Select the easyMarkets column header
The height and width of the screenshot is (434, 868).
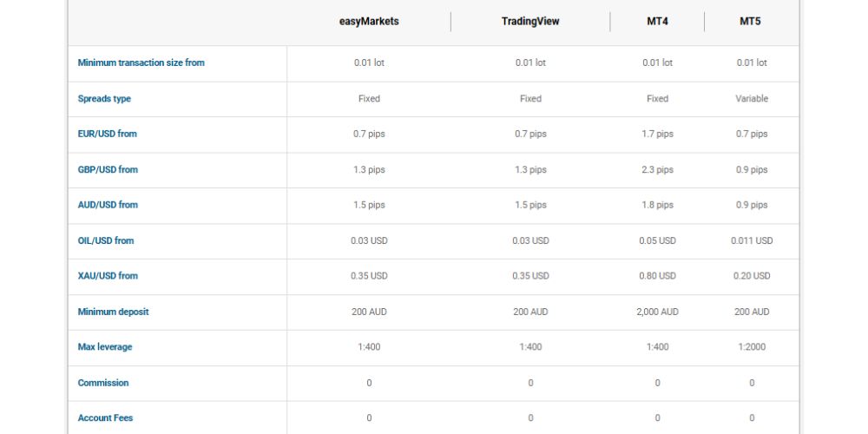coord(369,22)
